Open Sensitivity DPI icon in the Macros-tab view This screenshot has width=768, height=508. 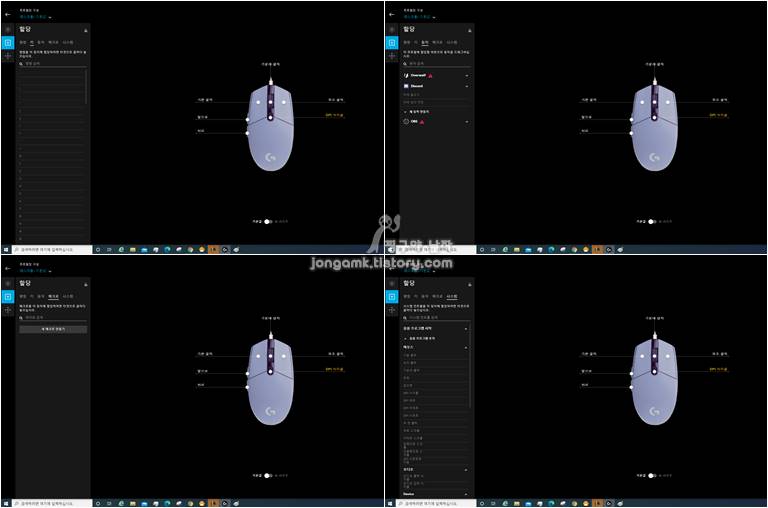click(8, 310)
